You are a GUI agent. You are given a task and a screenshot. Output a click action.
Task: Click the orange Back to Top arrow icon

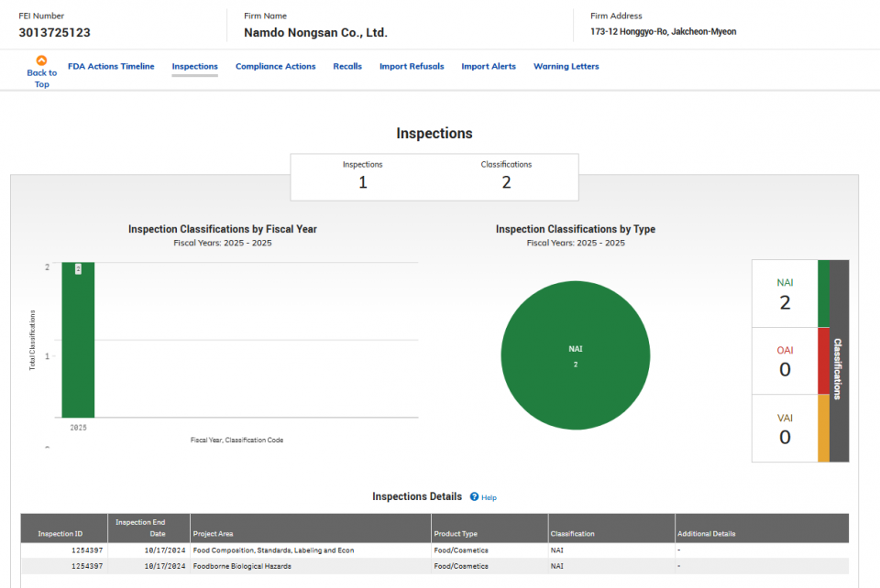point(41,60)
